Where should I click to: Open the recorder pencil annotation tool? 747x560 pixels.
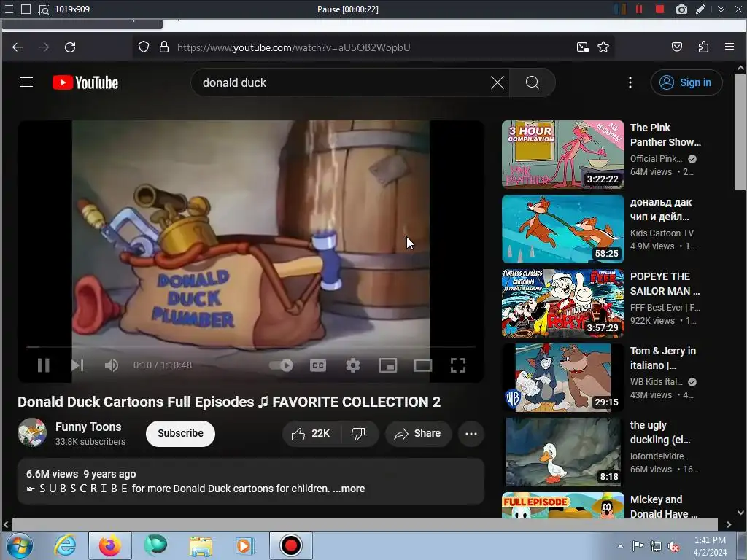tap(701, 9)
